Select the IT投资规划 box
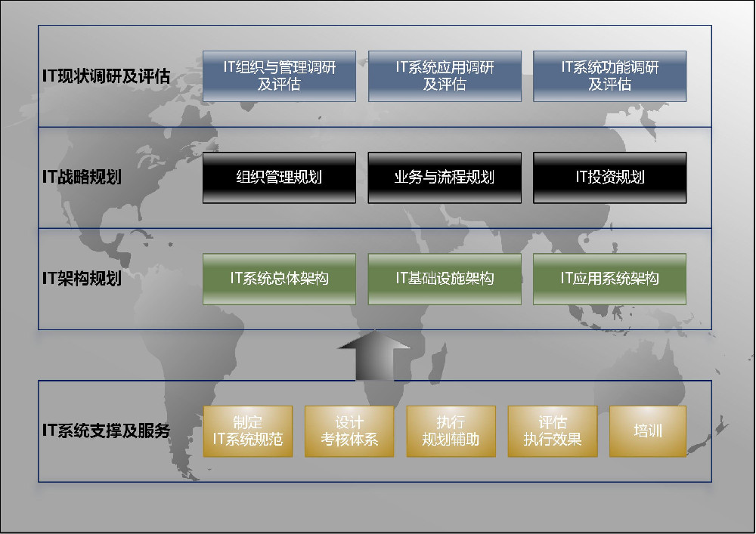 coord(611,178)
